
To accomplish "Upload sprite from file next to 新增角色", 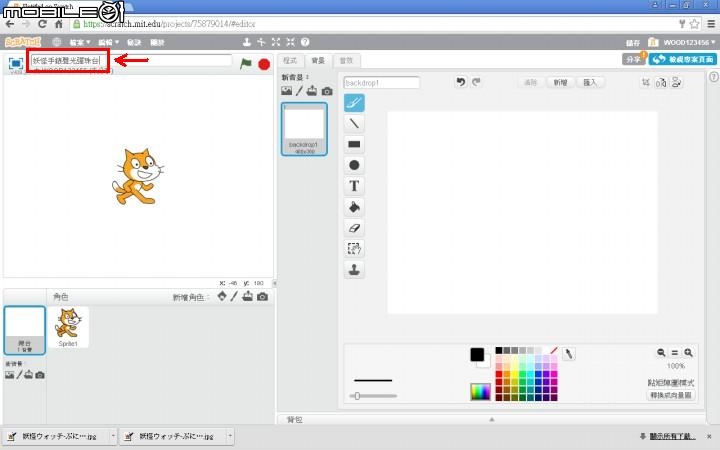I will [248, 296].
